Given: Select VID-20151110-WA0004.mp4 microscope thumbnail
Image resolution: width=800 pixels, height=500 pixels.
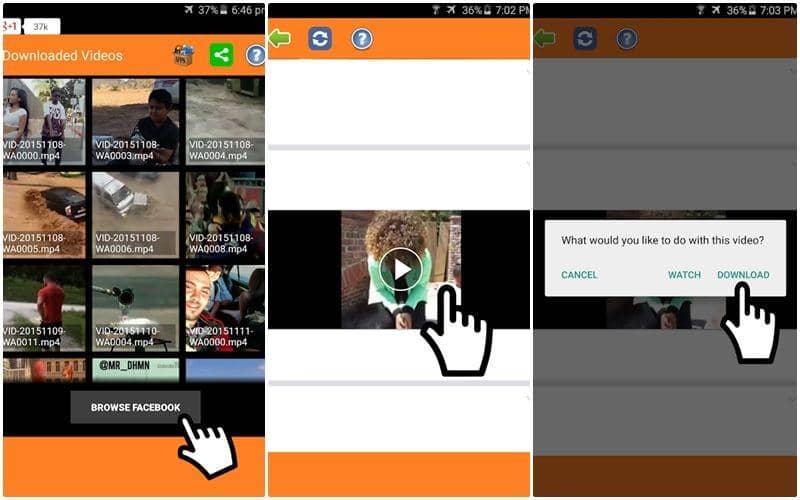Looking at the screenshot, I should [135, 307].
